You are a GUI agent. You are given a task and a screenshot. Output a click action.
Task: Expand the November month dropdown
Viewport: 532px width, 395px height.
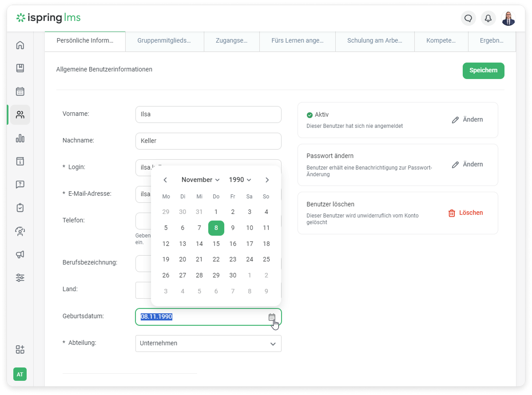(x=200, y=180)
